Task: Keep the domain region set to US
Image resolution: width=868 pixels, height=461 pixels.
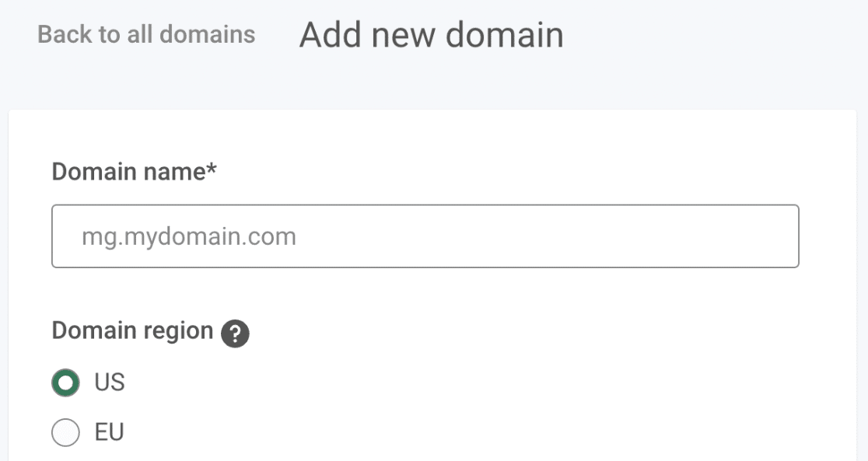Action: pyautogui.click(x=65, y=382)
